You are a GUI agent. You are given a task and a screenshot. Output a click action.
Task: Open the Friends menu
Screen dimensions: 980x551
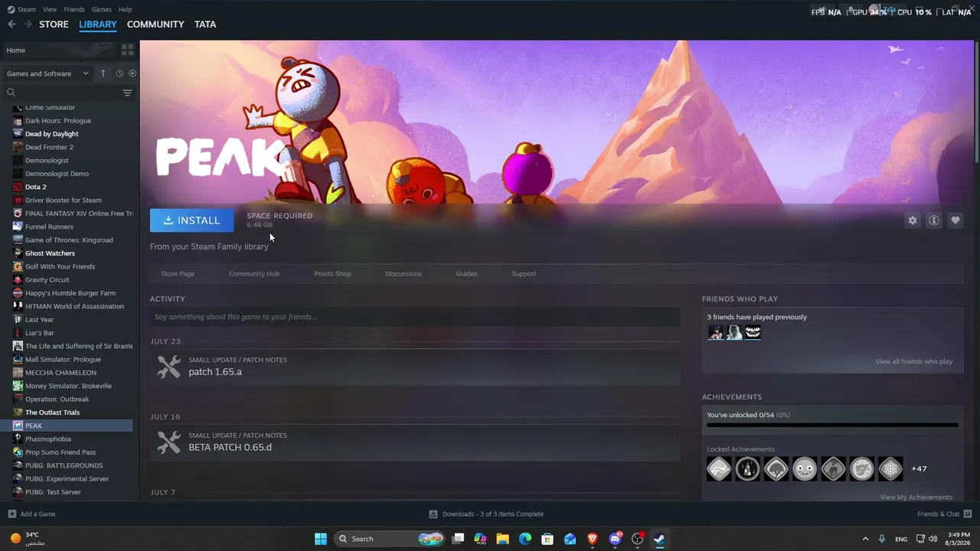coord(74,9)
